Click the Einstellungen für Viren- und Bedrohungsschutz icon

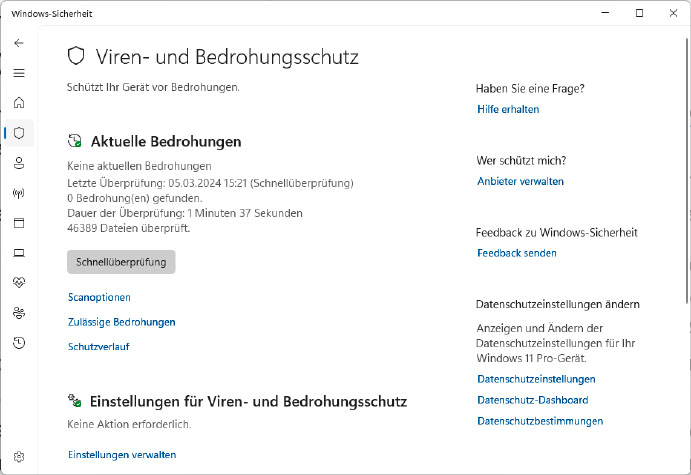point(74,401)
